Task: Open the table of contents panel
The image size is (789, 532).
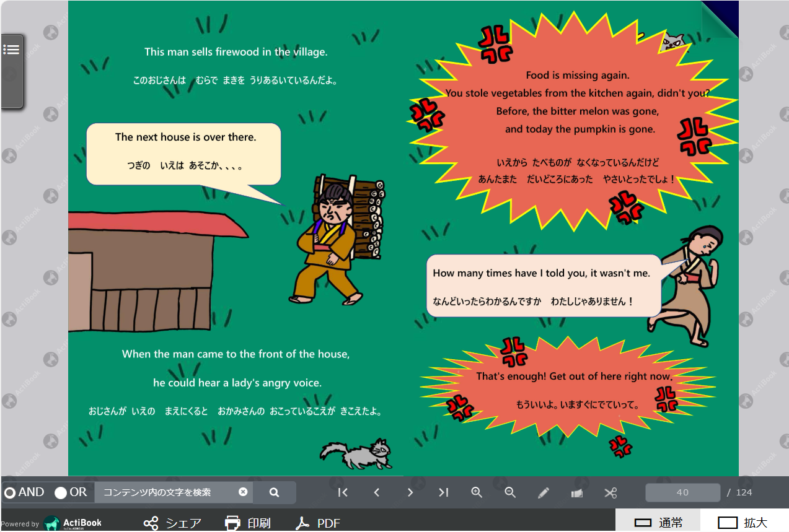Action: (12, 50)
